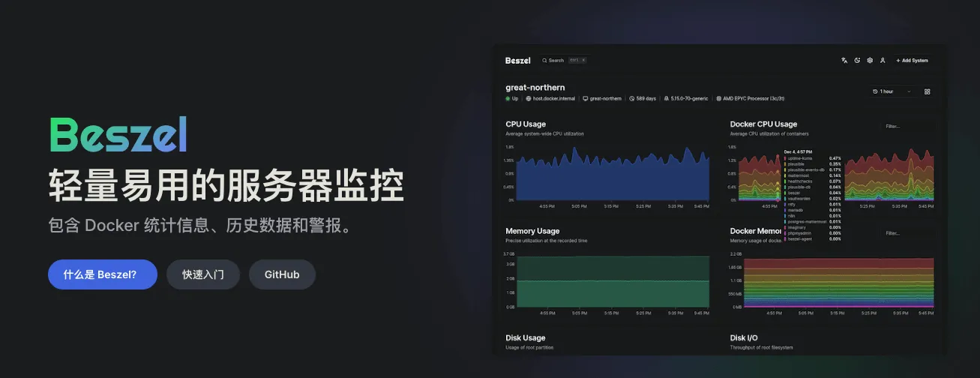Click the Disk I/O panel title
980x378 pixels.
tap(743, 338)
